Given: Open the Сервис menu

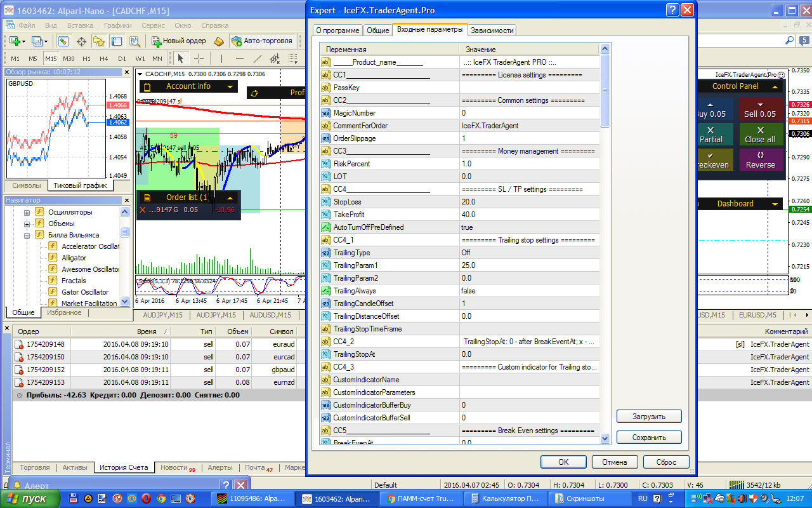Looking at the screenshot, I should click(153, 25).
